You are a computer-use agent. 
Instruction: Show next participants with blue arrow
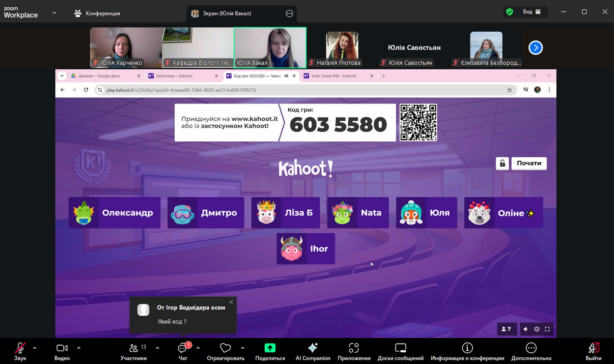[535, 48]
